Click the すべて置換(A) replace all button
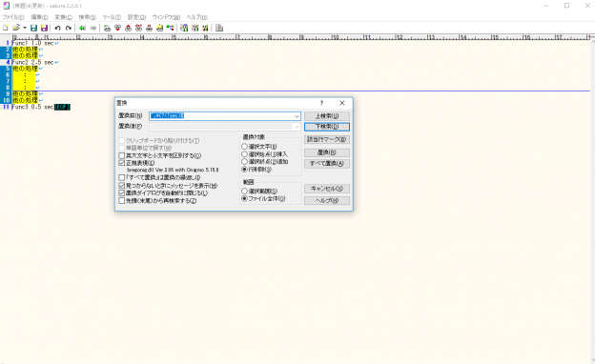This screenshot has height=364, width=595. pyautogui.click(x=327, y=164)
